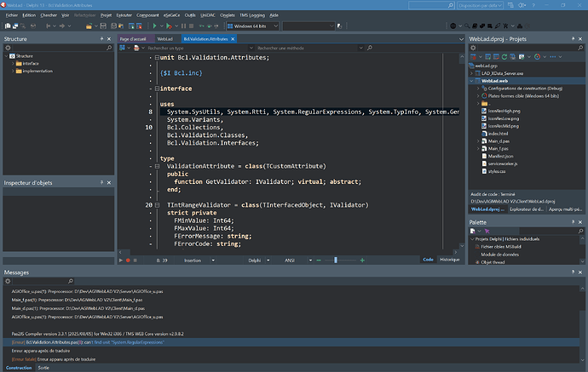Viewport: 588px width, 372px height.
Task: Expand the implementation node in Structure
Action: 13,72
